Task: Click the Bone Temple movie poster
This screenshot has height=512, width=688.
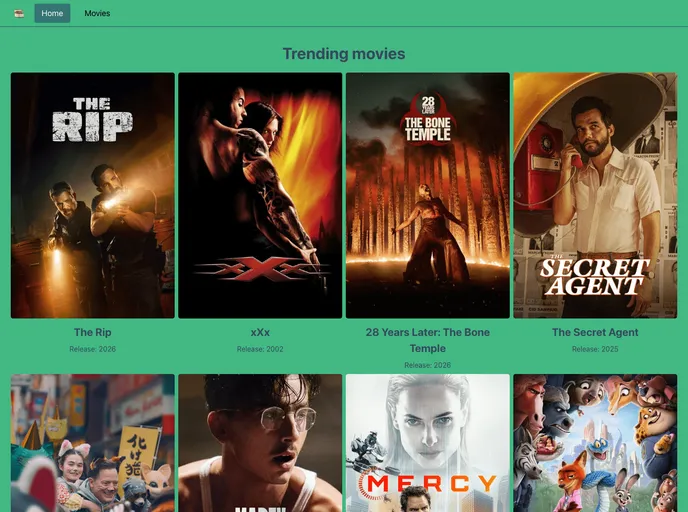Action: (428, 195)
